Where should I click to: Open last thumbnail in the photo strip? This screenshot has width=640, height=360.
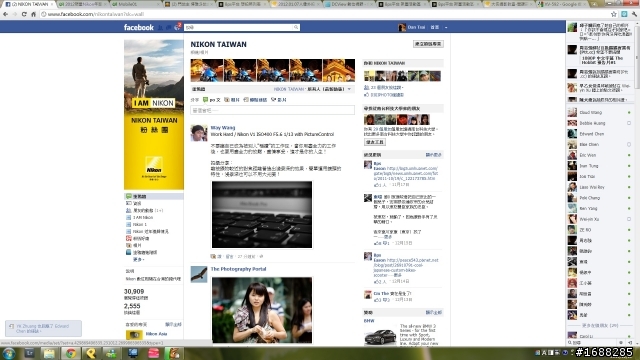[339, 70]
